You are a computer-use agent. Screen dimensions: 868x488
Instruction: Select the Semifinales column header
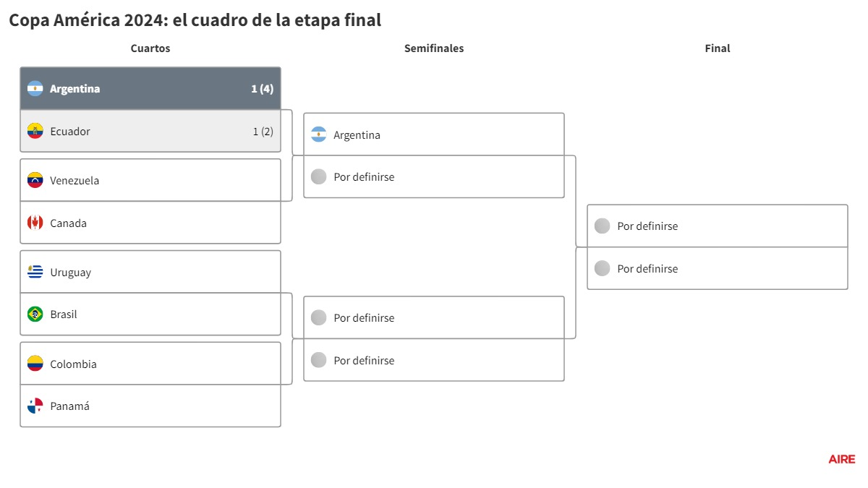(434, 48)
